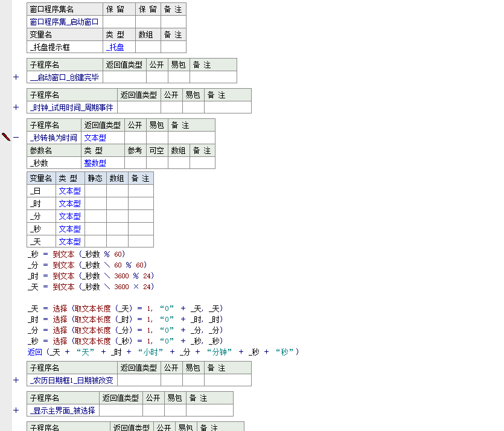The image size is (504, 431).
Task: Click the red breakpoint marker in the margin
Action: coord(6,136)
